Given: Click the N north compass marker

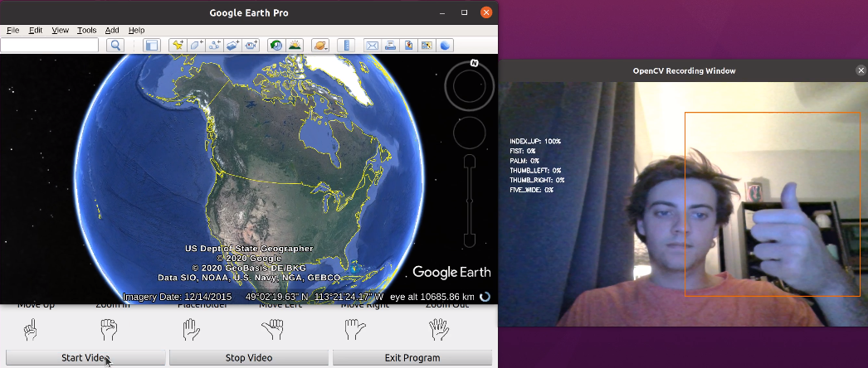Looking at the screenshot, I should [474, 63].
